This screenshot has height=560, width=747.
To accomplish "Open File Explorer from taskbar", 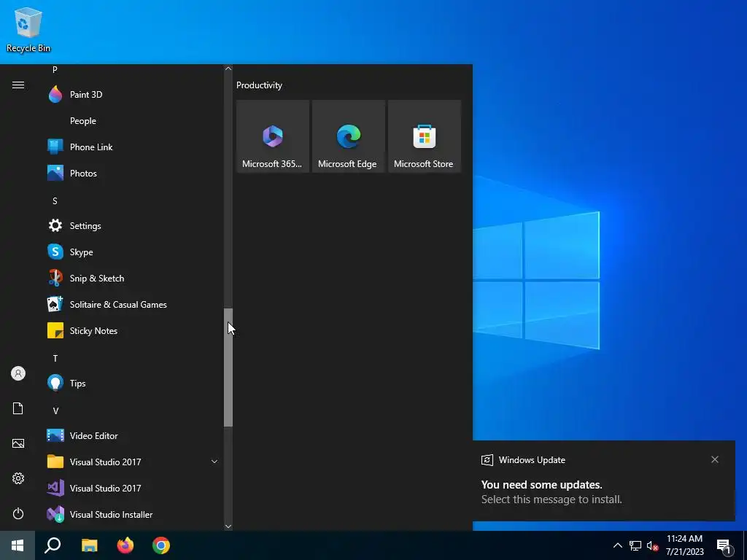I will [89, 545].
